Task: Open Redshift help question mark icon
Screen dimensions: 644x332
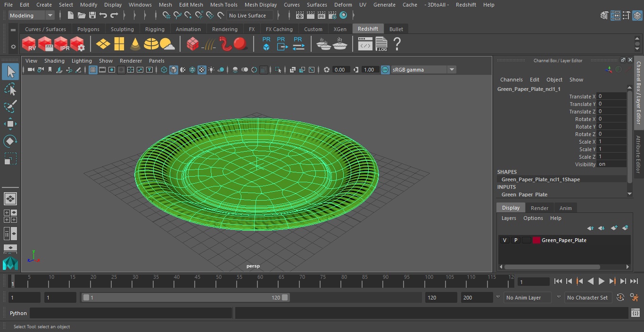Action: pyautogui.click(x=397, y=44)
